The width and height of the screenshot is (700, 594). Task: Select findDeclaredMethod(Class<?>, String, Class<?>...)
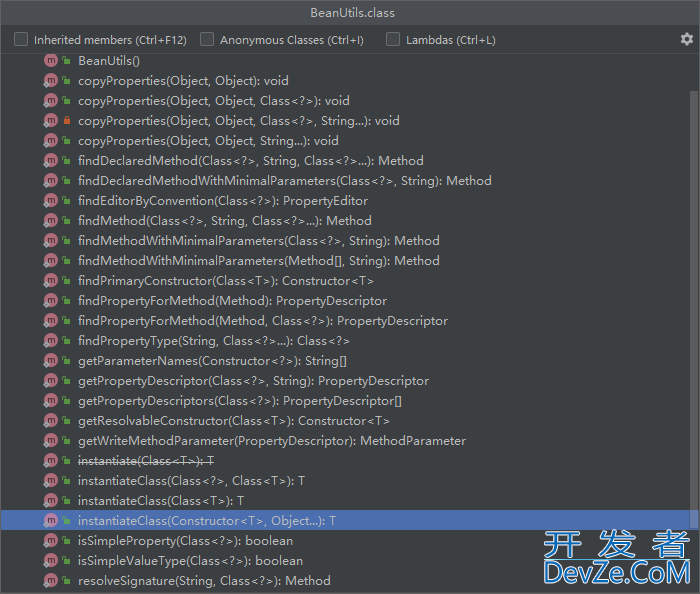point(345,161)
